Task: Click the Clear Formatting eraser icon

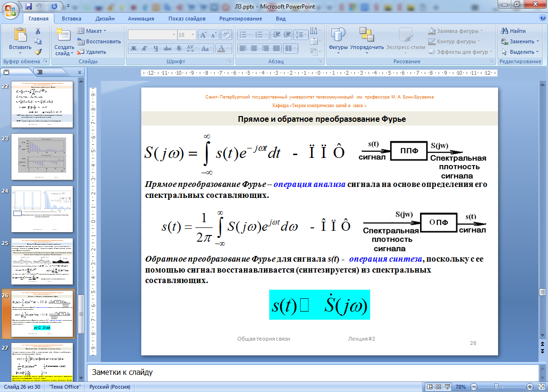Action: (x=227, y=35)
